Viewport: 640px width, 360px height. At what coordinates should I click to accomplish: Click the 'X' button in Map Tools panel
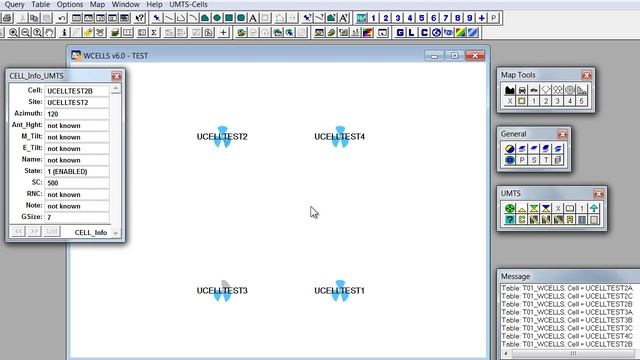tap(510, 101)
